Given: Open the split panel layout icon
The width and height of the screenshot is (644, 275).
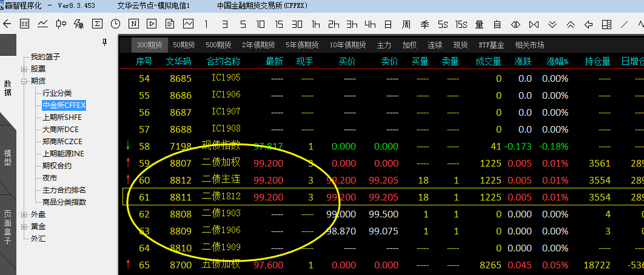Looking at the screenshot, I should [606, 24].
